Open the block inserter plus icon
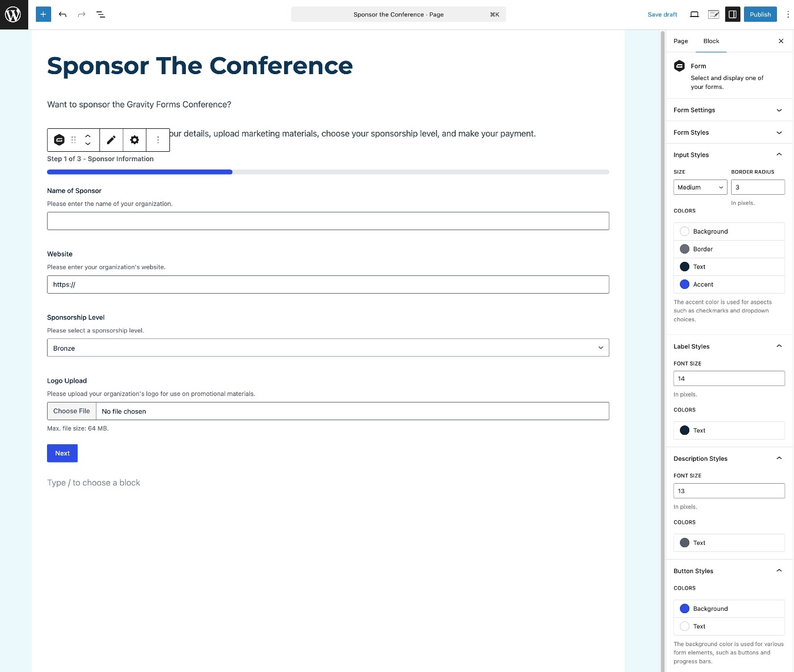The image size is (794, 672). click(42, 14)
